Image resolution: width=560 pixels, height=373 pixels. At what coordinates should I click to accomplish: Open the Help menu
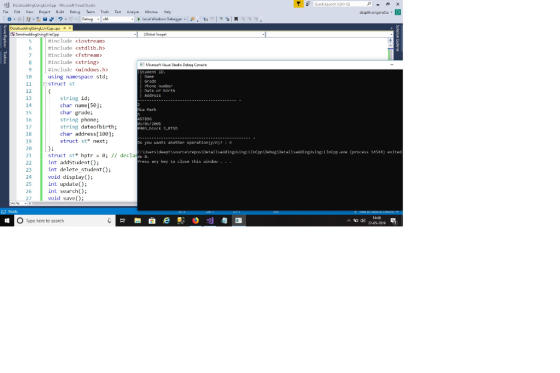[x=167, y=12]
